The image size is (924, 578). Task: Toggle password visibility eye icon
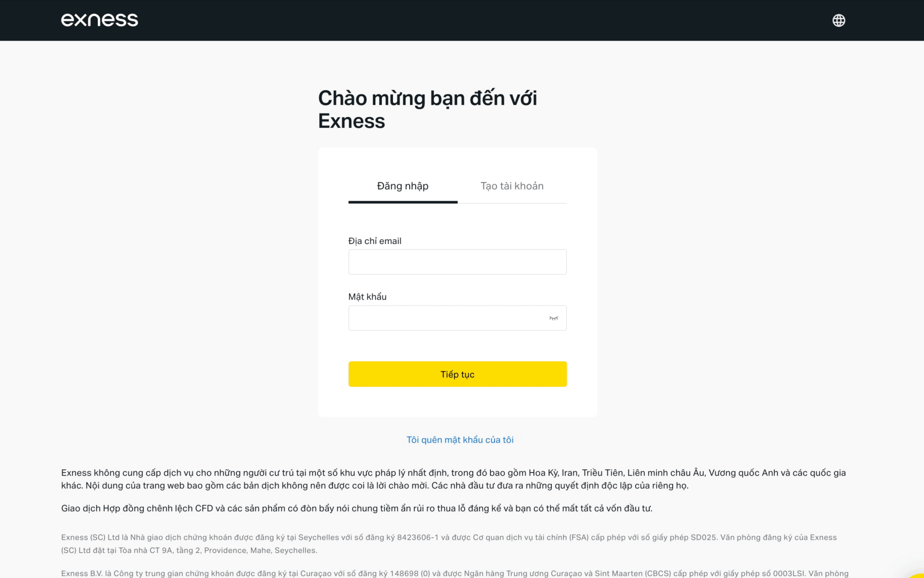(x=553, y=318)
